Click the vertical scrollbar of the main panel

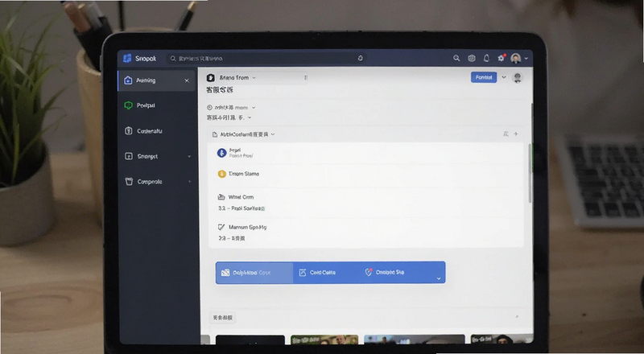(x=530, y=172)
